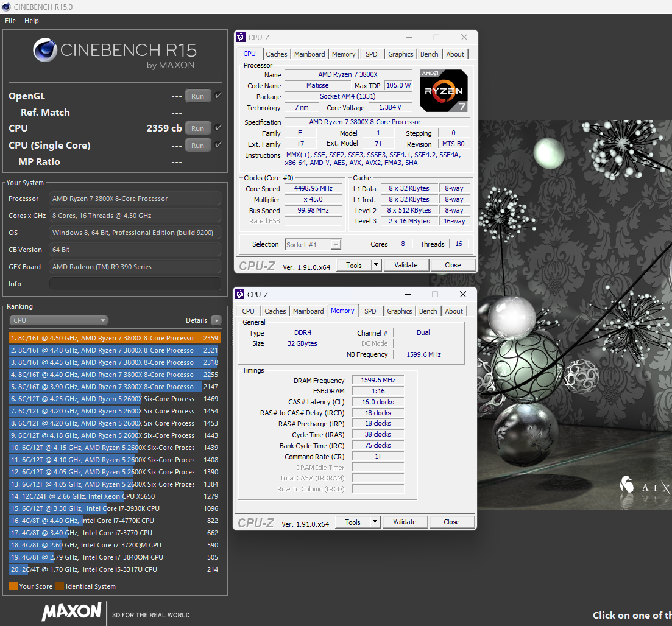This screenshot has width=672, height=626.
Task: Click the MAXON logo at the bottom
Action: [x=71, y=611]
